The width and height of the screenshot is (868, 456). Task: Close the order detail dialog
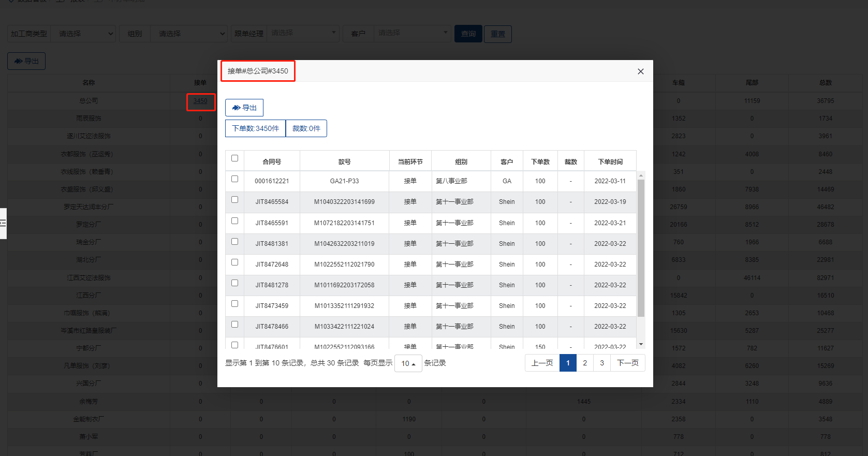[x=640, y=71]
